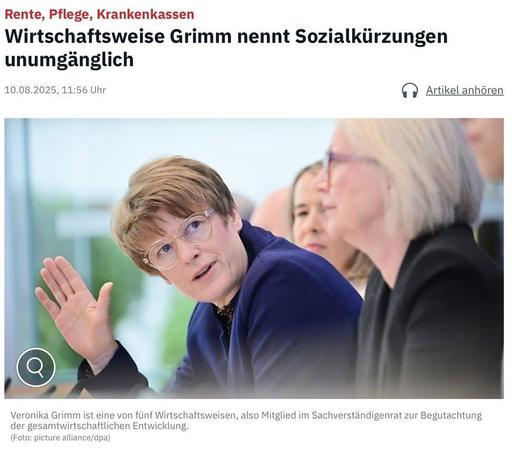The width and height of the screenshot is (512, 449).
Task: Enlarge the photo with the magnifier icon
Action: point(36,367)
